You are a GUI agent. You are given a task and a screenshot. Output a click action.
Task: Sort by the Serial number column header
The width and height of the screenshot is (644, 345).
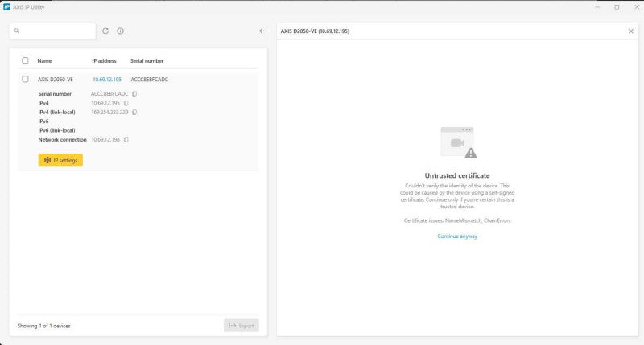click(147, 60)
